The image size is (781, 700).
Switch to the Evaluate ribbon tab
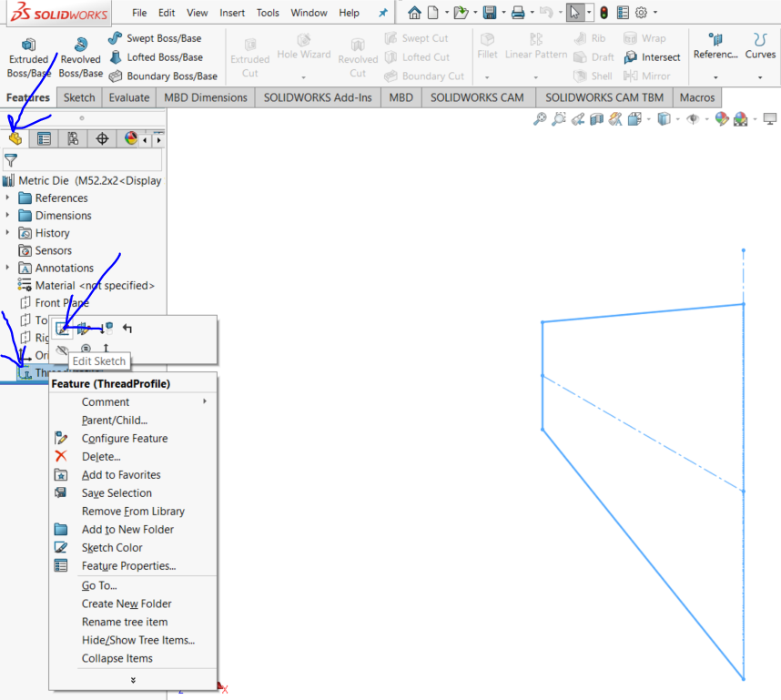pos(129,97)
